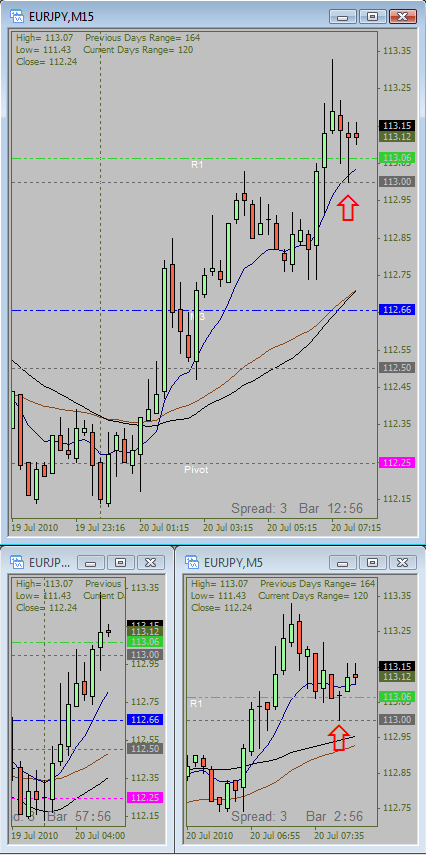426x856 pixels.
Task: Maximize the EURJPY,M15 chart window
Action: (372, 16)
